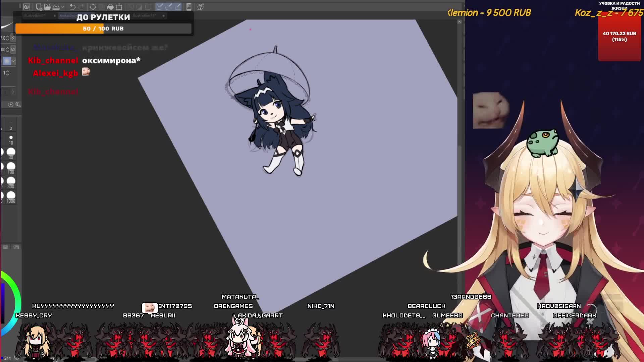This screenshot has height=362, width=644.
Task: Reset tool properties to initial settings
Action: click(11, 105)
